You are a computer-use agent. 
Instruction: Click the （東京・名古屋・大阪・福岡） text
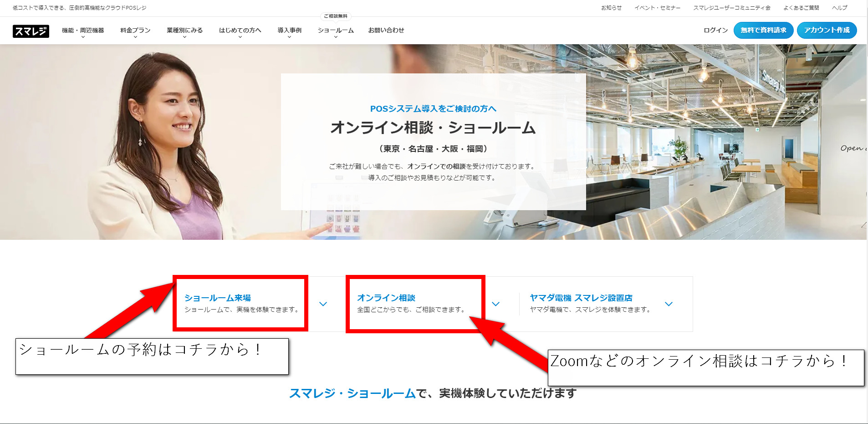click(x=433, y=149)
